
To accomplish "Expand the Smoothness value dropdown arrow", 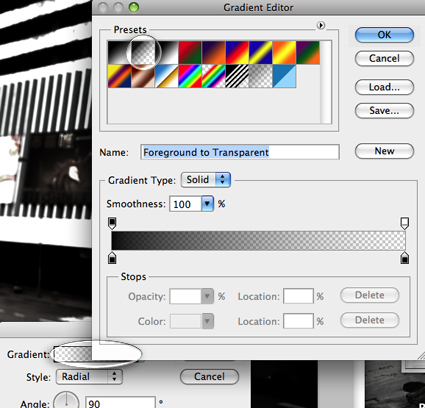I will (207, 204).
